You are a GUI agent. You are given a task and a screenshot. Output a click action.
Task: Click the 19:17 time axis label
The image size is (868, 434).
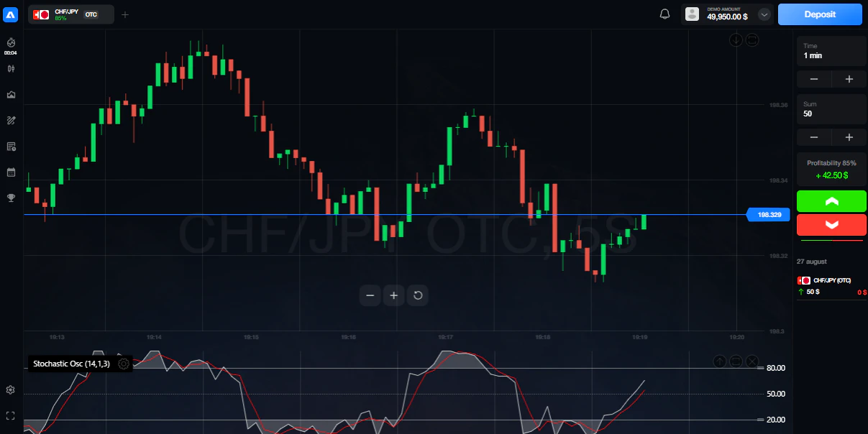445,337
